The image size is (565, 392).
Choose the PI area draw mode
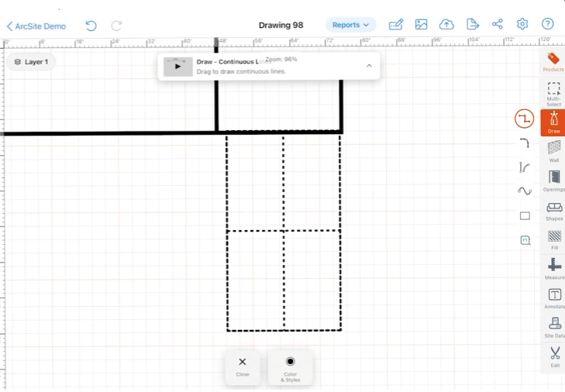click(525, 240)
